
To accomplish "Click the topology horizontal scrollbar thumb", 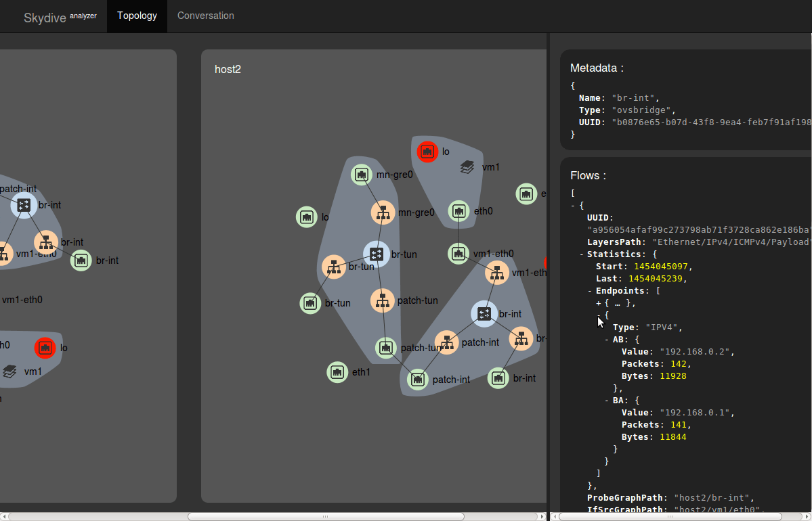I will [x=326, y=516].
